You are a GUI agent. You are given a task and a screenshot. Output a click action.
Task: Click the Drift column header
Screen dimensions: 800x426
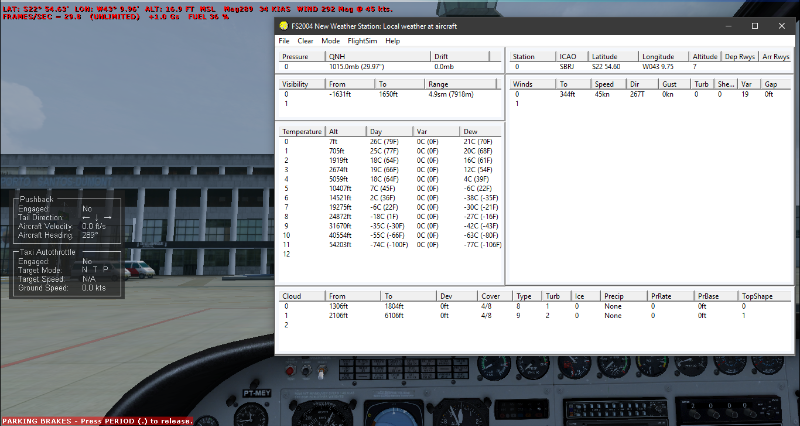tap(460, 57)
